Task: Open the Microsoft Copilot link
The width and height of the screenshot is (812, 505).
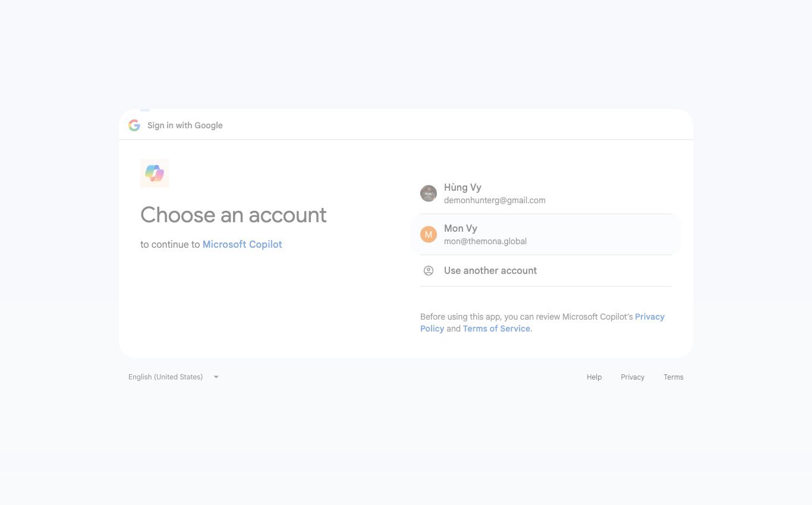Action: 243,244
